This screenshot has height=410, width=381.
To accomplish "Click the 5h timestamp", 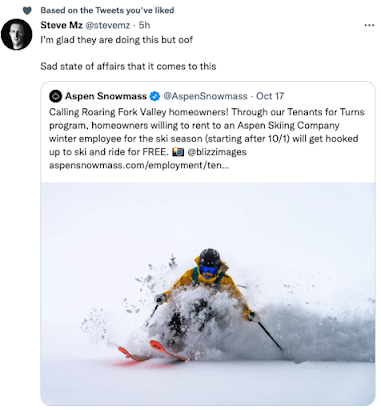I will [144, 25].
